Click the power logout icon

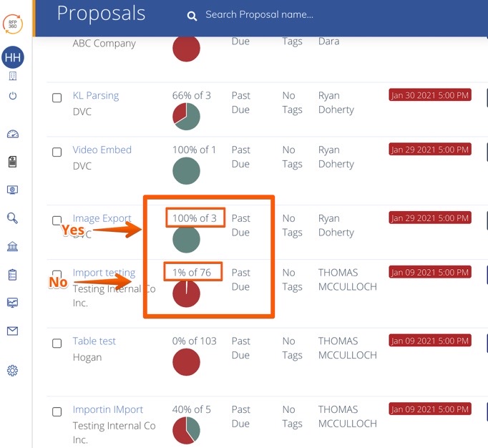[13, 96]
